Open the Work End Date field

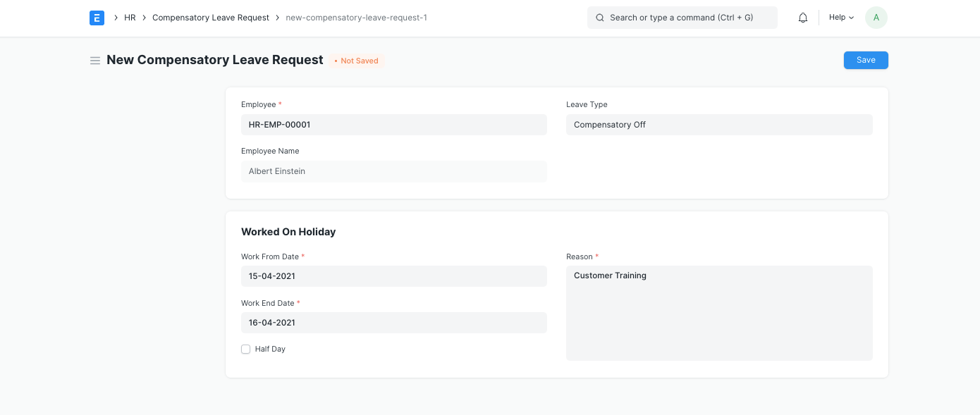[394, 323]
